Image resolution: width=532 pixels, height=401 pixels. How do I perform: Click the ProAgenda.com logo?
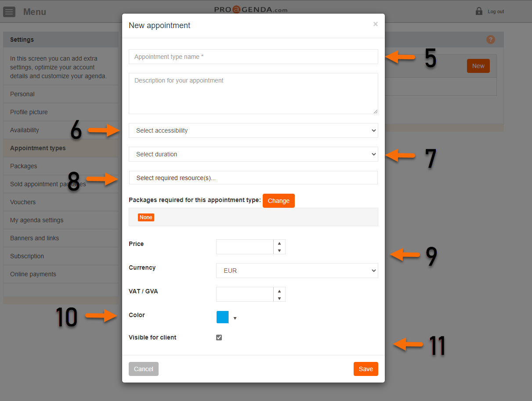[251, 9]
